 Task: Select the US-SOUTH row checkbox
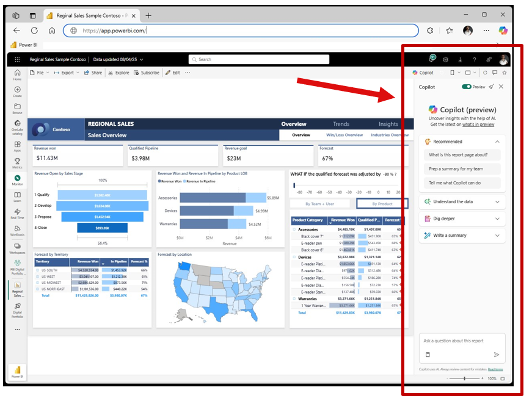[38, 270]
